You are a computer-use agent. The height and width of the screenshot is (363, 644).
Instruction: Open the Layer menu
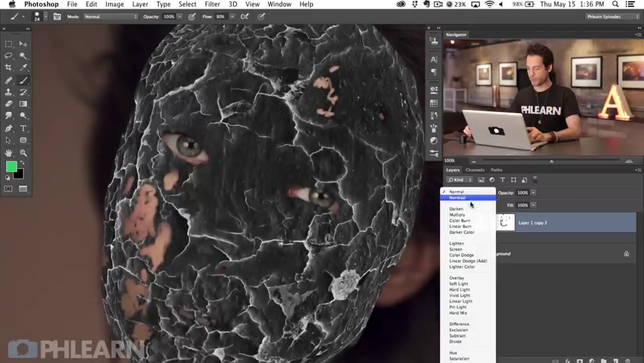(x=140, y=4)
